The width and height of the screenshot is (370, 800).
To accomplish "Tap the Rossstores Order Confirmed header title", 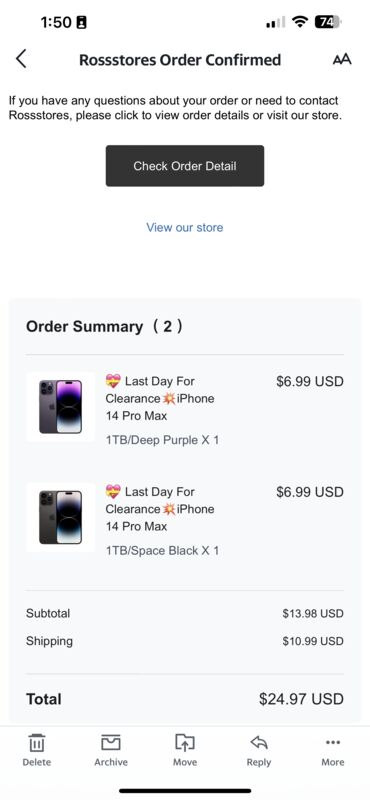I will pos(180,60).
